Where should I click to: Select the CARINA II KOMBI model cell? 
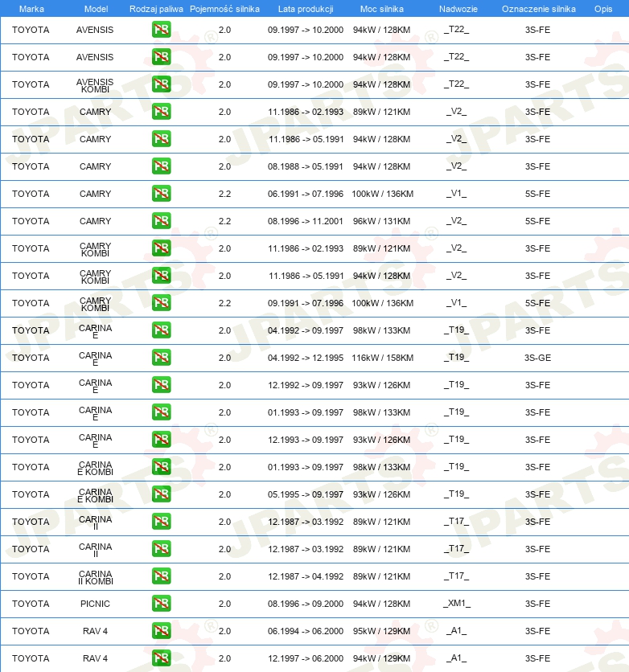click(x=95, y=577)
